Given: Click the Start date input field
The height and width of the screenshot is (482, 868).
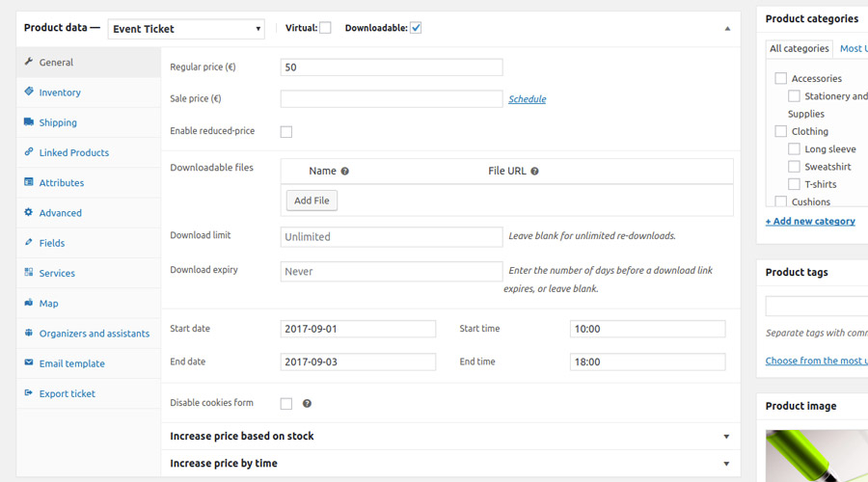Looking at the screenshot, I should [358, 329].
